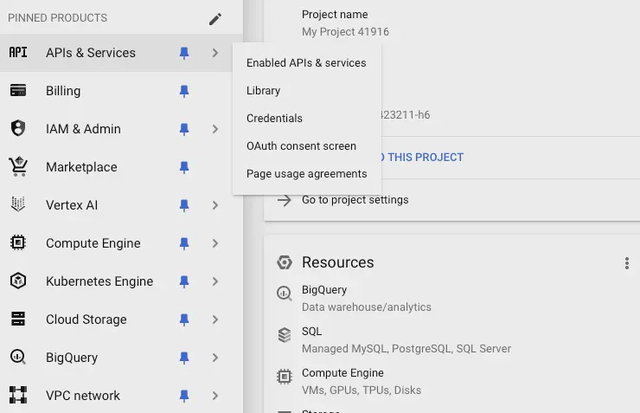Open IAM & Admin in the sidebar
640x413 pixels.
tap(83, 129)
